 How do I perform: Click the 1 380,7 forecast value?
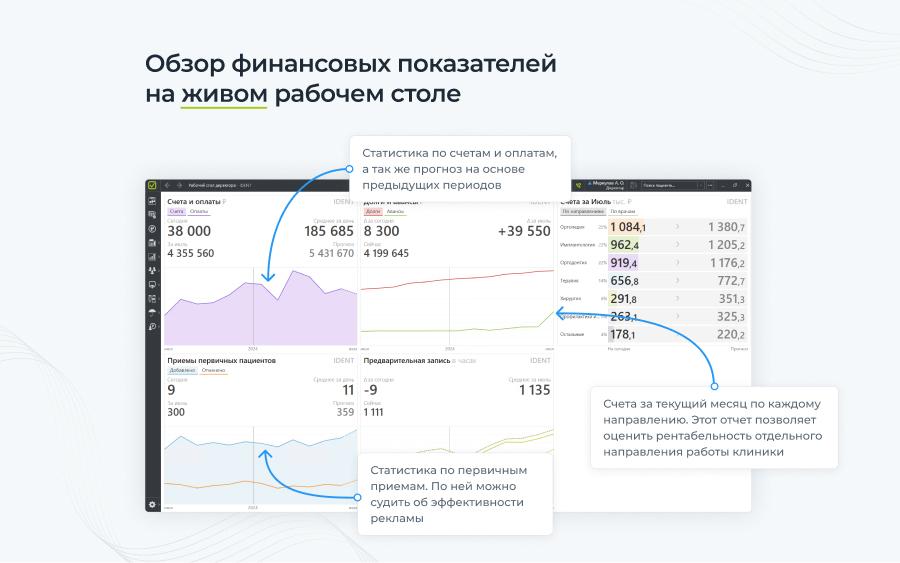(726, 227)
